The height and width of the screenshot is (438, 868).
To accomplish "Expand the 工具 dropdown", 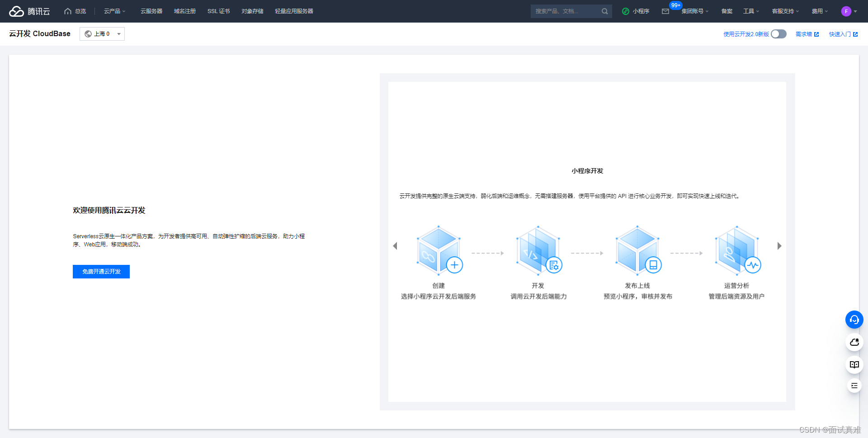I will (751, 11).
